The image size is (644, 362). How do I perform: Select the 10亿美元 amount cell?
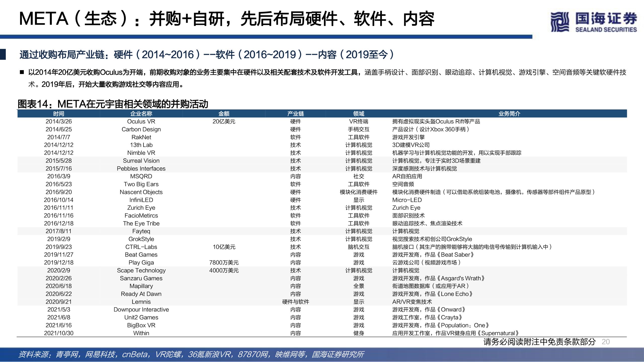(224, 247)
